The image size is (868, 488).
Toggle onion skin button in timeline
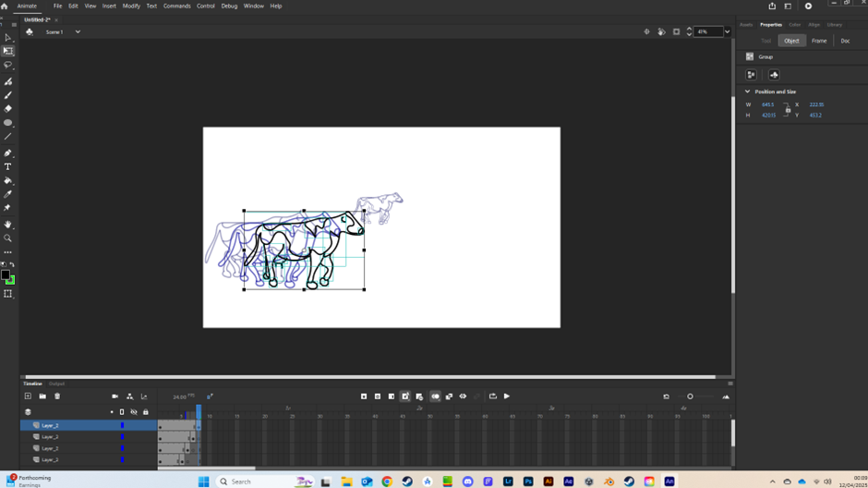coord(435,396)
